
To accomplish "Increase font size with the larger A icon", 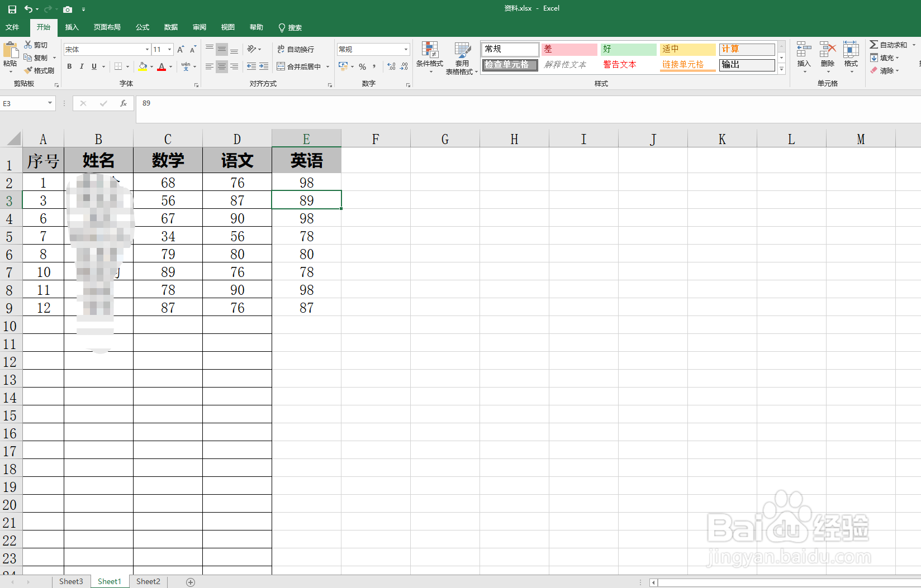I will (181, 50).
